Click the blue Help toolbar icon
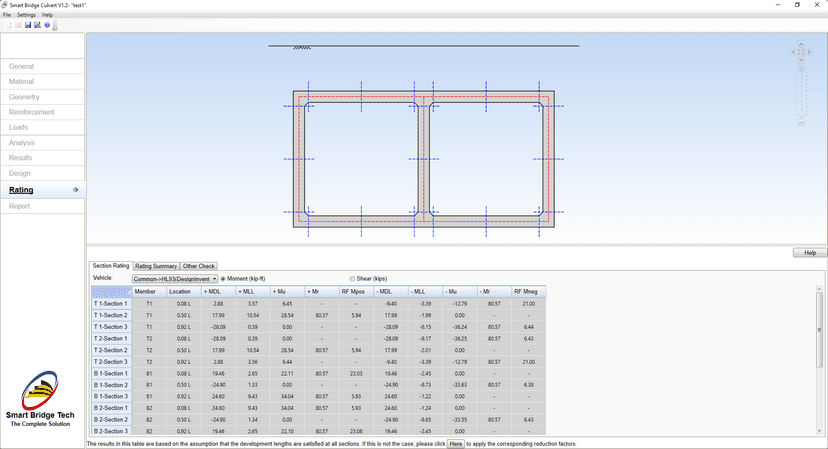The width and height of the screenshot is (828, 449). tap(46, 25)
